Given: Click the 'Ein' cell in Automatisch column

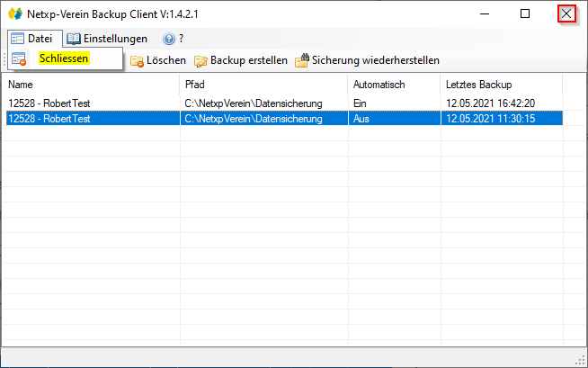Looking at the screenshot, I should point(394,103).
